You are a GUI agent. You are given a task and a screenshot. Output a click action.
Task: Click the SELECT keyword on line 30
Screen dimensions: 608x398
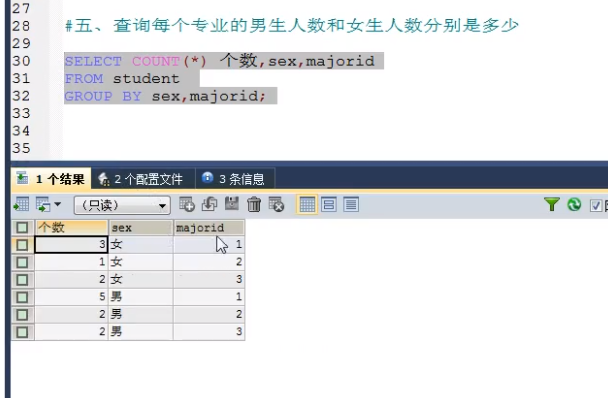93,61
